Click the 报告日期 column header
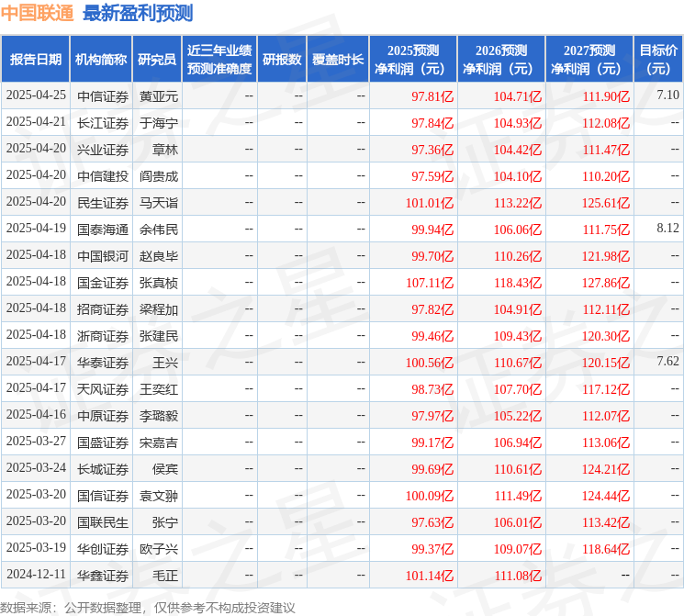Screen dimensions: 684x616 click(35, 60)
